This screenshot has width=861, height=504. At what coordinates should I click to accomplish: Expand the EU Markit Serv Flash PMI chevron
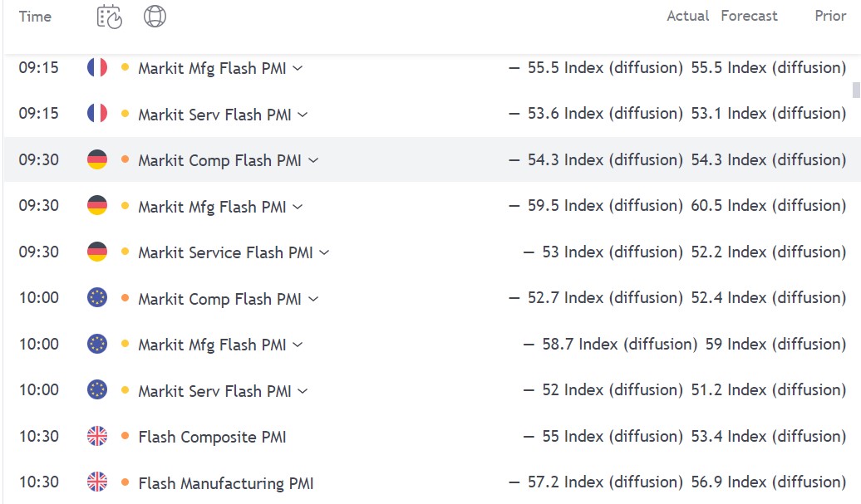[303, 391]
